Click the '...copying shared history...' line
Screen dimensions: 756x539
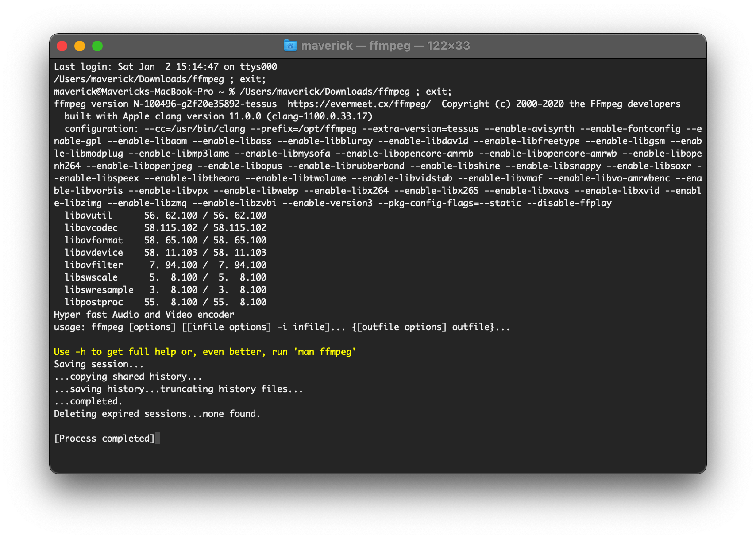point(128,377)
